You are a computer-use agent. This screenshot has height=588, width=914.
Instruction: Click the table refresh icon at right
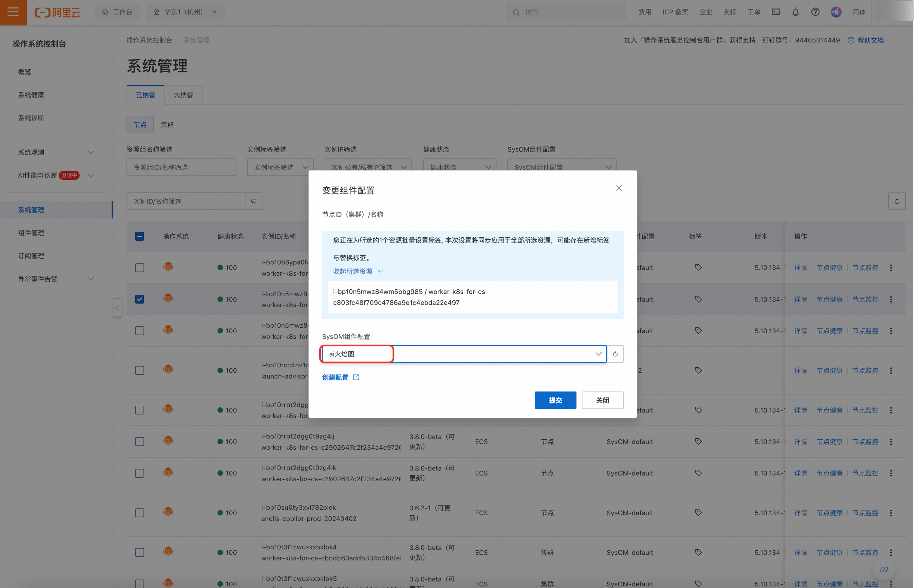(x=896, y=201)
